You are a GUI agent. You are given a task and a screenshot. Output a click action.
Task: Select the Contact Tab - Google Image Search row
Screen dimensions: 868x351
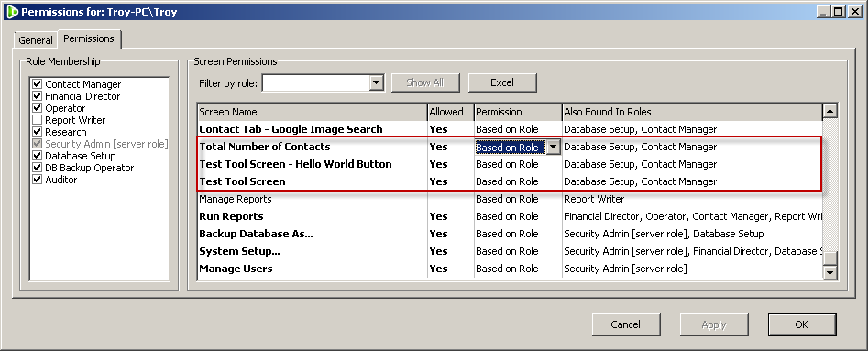(x=510, y=129)
